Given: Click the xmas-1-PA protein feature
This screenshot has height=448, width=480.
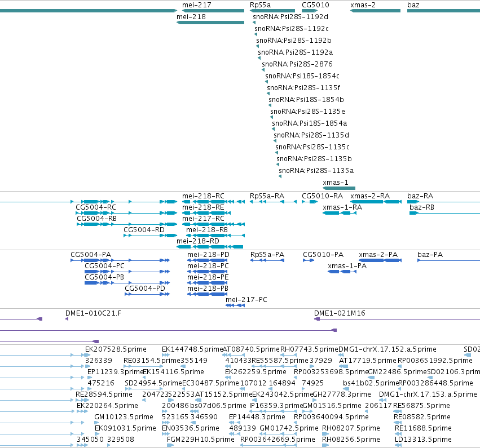Looking at the screenshot, I should (342, 272).
